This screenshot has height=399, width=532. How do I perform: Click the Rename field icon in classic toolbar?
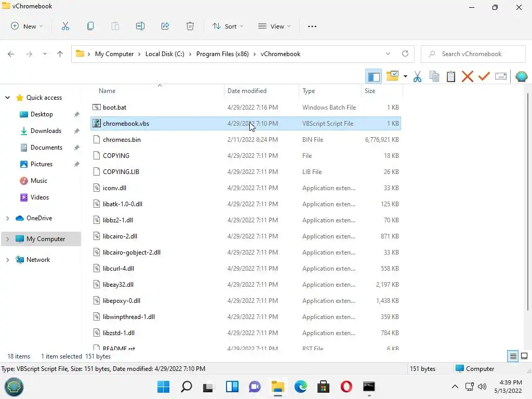click(x=501, y=76)
